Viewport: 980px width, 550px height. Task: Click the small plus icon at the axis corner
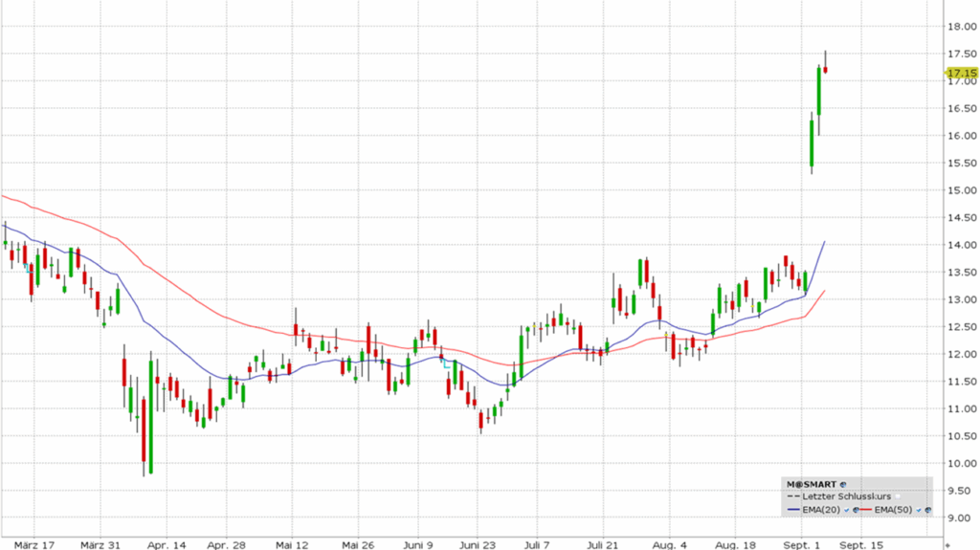pyautogui.click(x=947, y=545)
